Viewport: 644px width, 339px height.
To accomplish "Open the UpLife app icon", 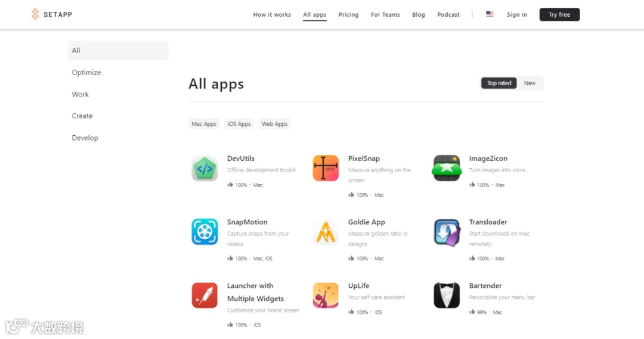I will click(326, 296).
